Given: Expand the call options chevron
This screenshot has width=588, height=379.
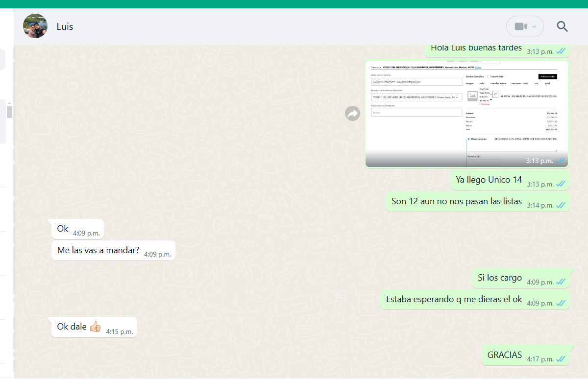Looking at the screenshot, I should point(534,26).
